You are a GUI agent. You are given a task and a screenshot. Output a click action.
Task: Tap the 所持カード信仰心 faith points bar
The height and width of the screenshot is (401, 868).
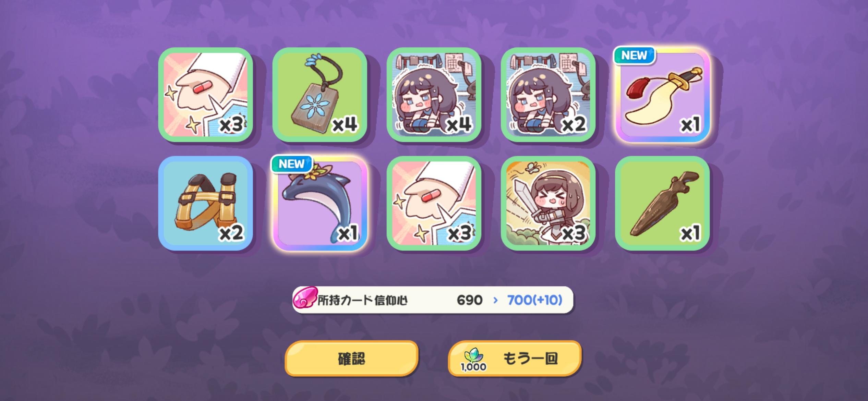433,300
